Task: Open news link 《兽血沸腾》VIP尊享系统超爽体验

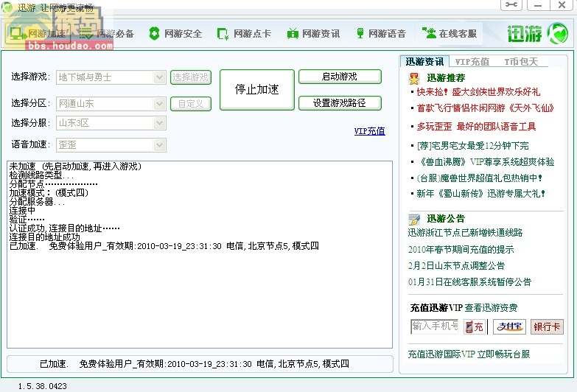Action: (x=487, y=162)
